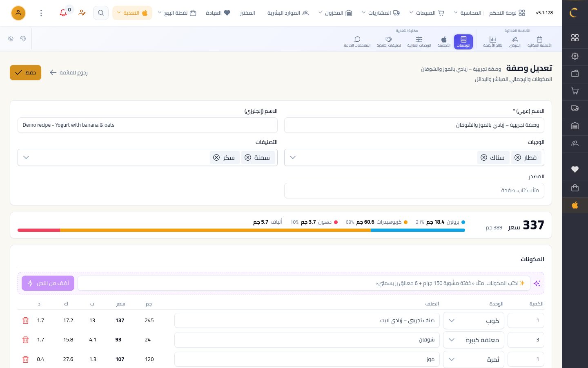Open the المحاسبة accounting menu
588x368 pixels.
pos(467,13)
